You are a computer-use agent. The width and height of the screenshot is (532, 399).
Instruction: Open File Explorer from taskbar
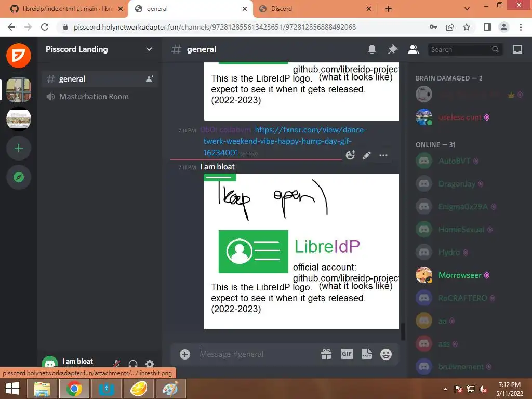pos(42,389)
